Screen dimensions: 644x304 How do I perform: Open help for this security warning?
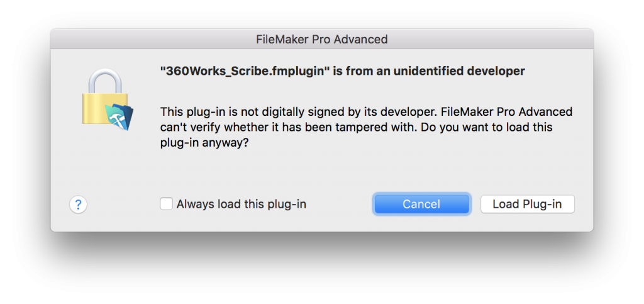pyautogui.click(x=78, y=204)
